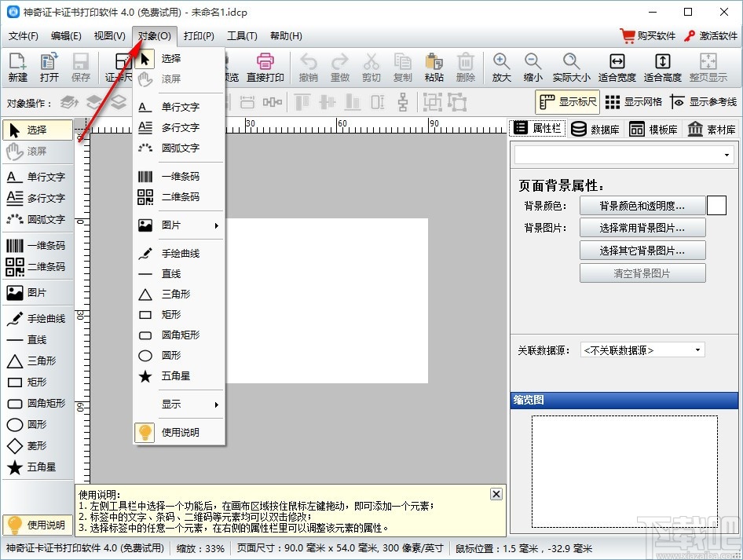Choose 圆角矩形 from the 对象 menu
This screenshot has width=743, height=560.
point(179,335)
